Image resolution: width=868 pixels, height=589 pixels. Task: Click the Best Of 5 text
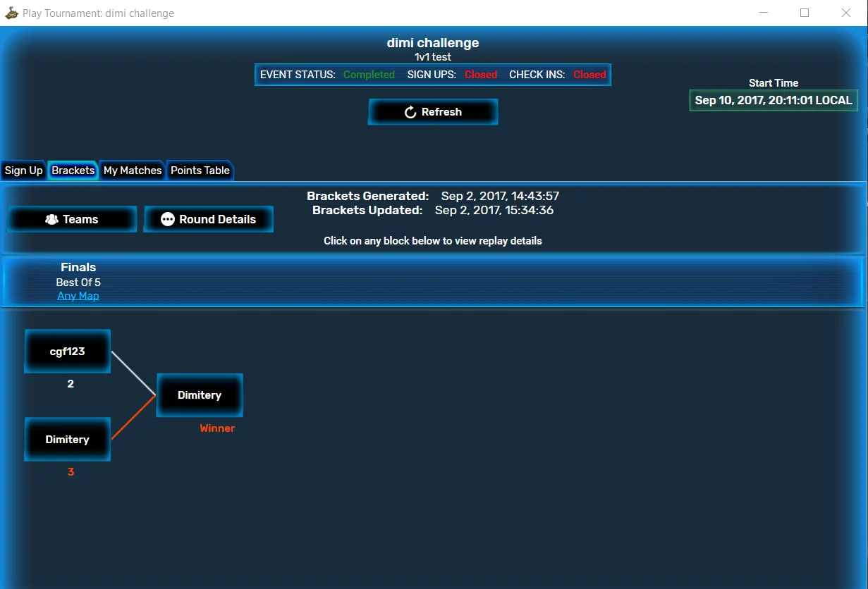pyautogui.click(x=78, y=283)
